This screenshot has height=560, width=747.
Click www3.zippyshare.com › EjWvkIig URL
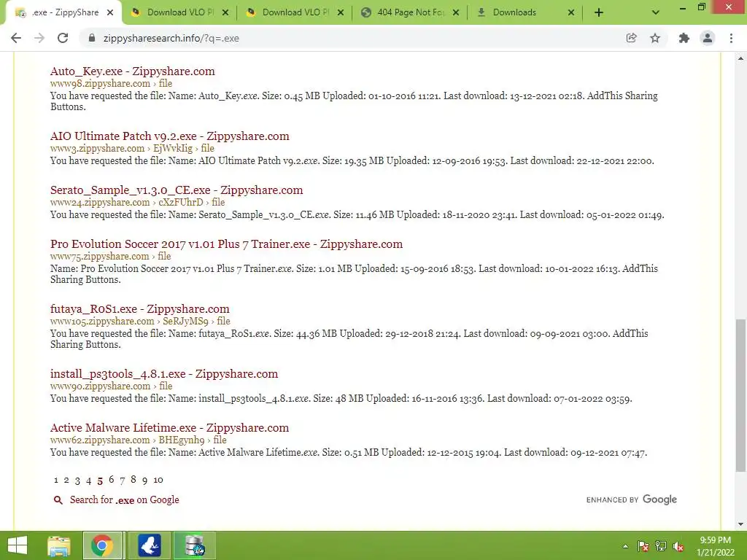[132, 148]
